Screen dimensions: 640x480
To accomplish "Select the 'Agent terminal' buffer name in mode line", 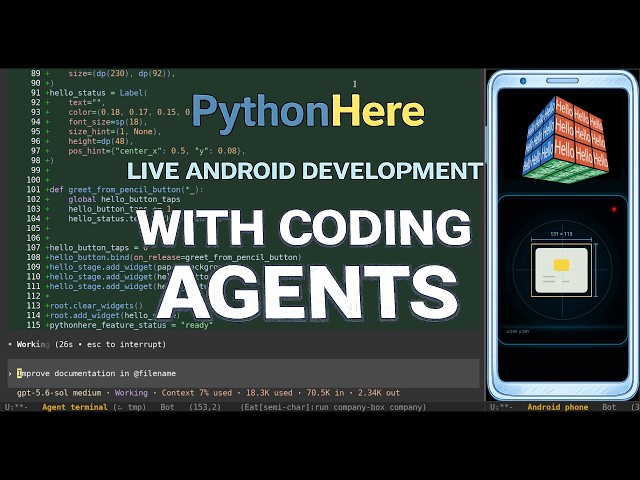I will [75, 407].
